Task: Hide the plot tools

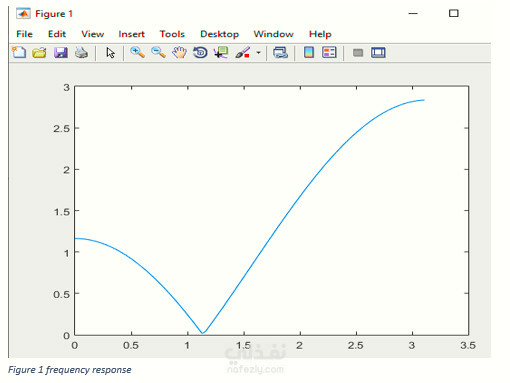Action: click(358, 53)
